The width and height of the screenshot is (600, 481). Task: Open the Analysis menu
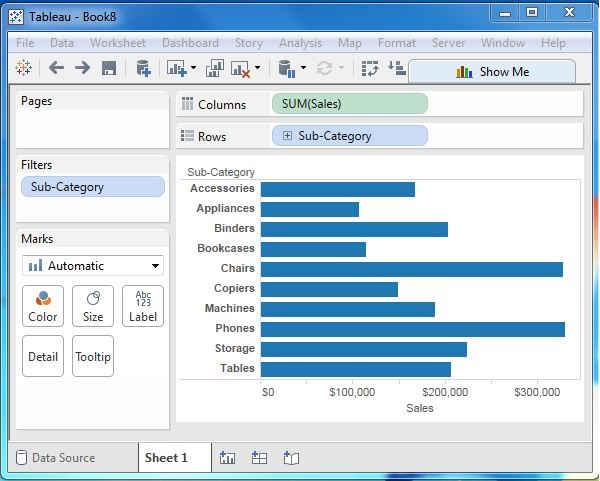tap(300, 43)
